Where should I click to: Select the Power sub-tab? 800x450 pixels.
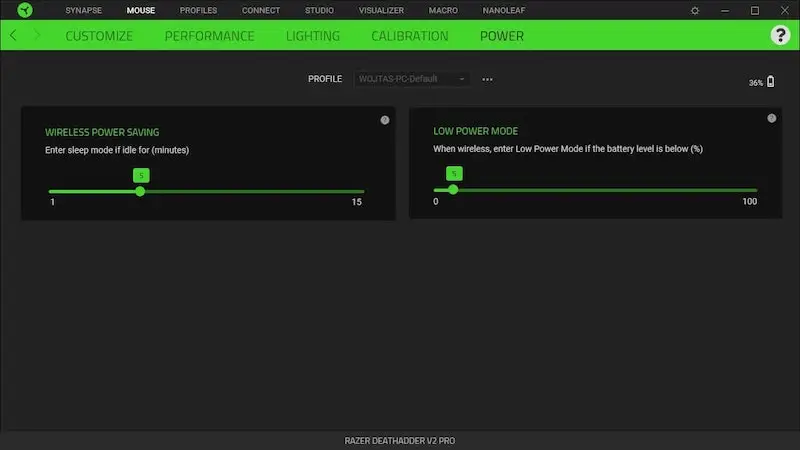(x=502, y=36)
